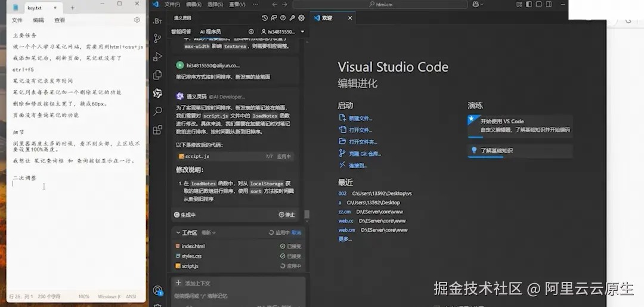Screen dimensions: 644x307
Task: Start a new chat with circle-plus icon
Action: 251,32
